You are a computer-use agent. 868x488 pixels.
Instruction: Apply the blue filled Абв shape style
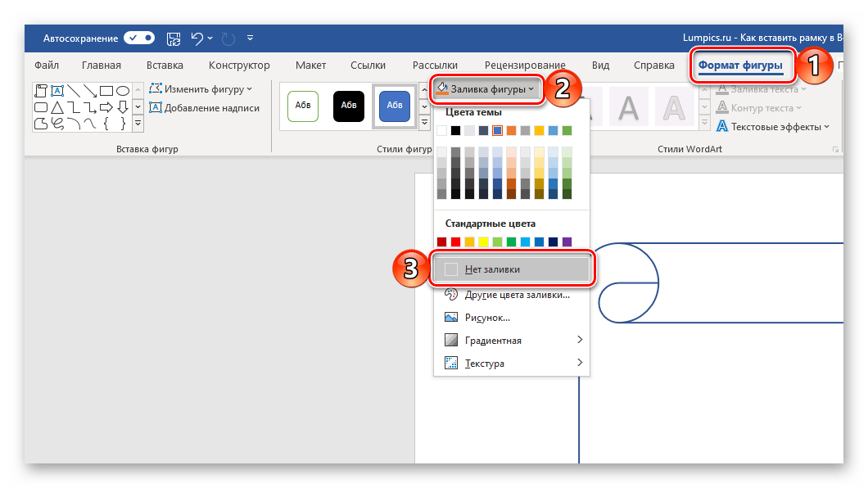(395, 106)
